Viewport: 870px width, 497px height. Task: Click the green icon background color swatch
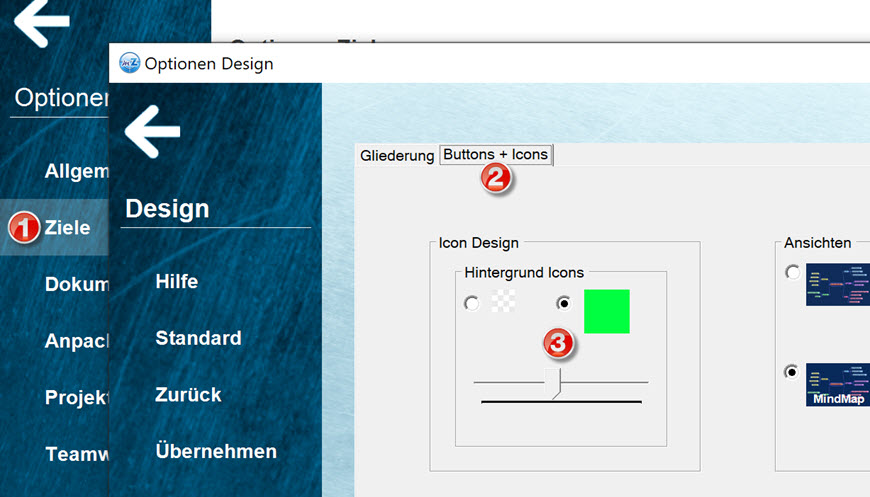click(606, 311)
